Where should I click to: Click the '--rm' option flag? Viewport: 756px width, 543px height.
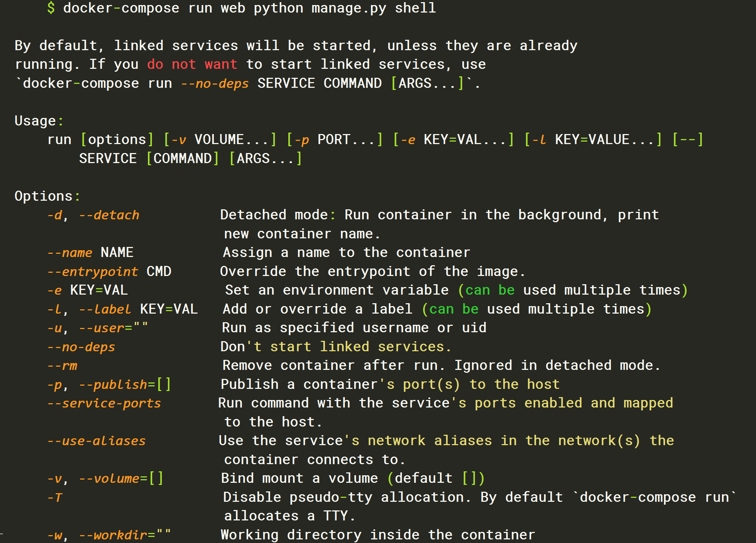[62, 366]
